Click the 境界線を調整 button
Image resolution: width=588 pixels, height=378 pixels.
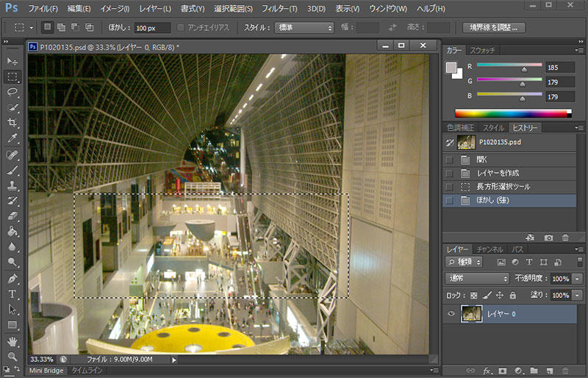tap(493, 27)
